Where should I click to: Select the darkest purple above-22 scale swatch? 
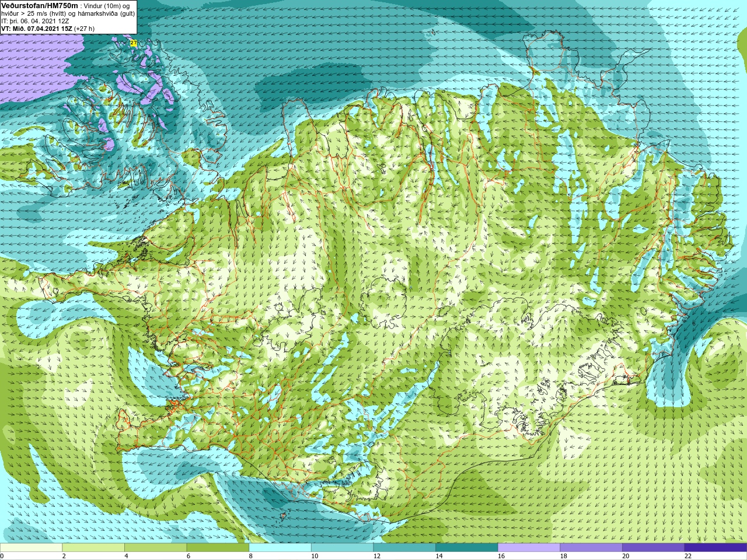[x=715, y=548]
